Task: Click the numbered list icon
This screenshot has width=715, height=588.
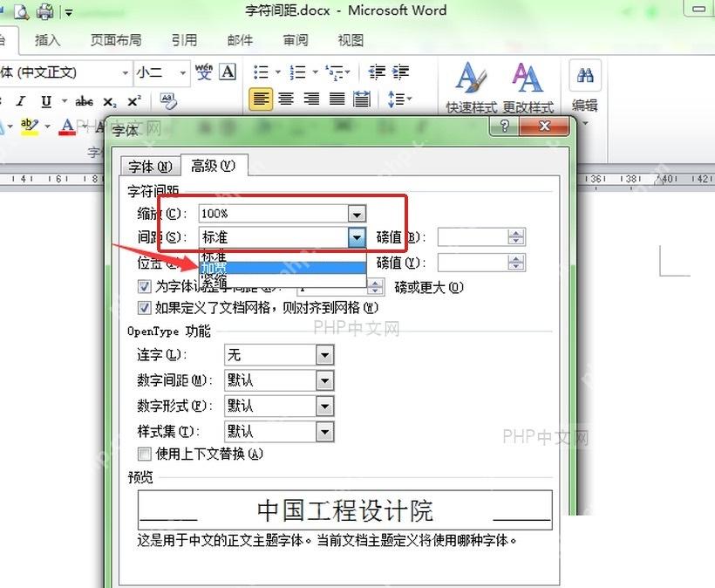Action: (x=298, y=72)
